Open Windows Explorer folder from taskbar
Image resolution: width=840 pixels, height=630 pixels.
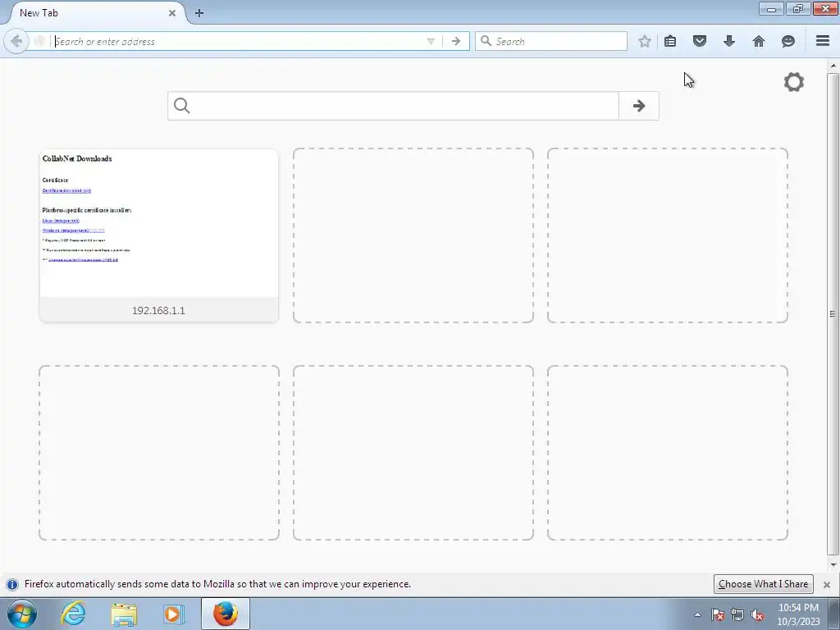[123, 614]
